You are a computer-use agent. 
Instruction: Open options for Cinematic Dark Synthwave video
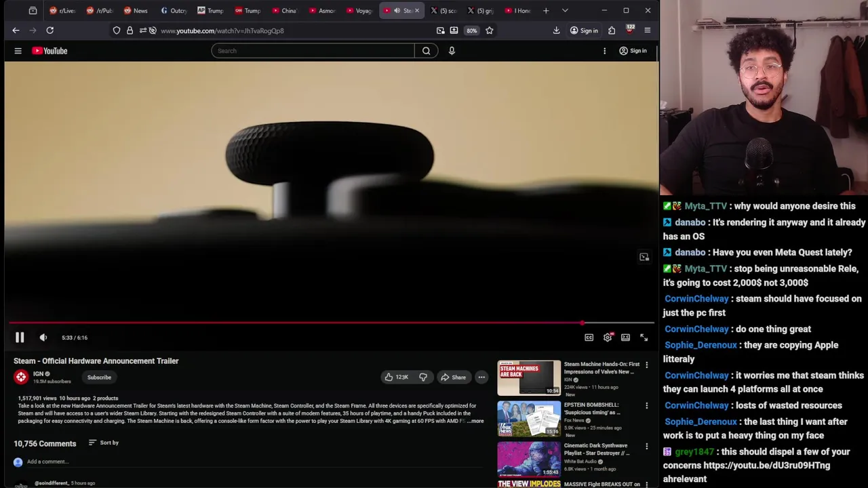646,447
